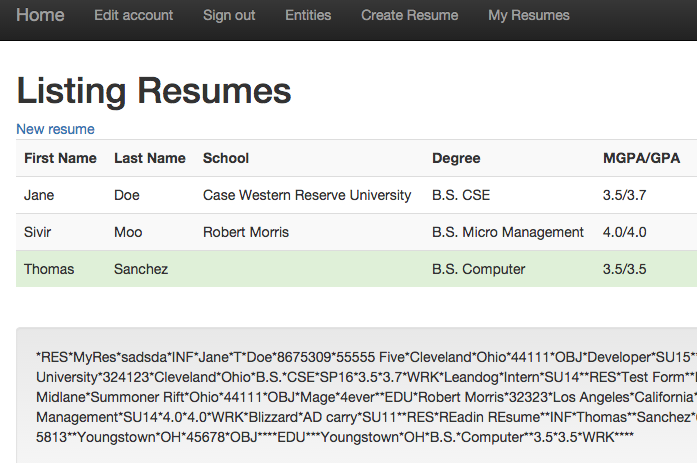Open the Edit account page
This screenshot has height=463, width=697.
click(133, 15)
